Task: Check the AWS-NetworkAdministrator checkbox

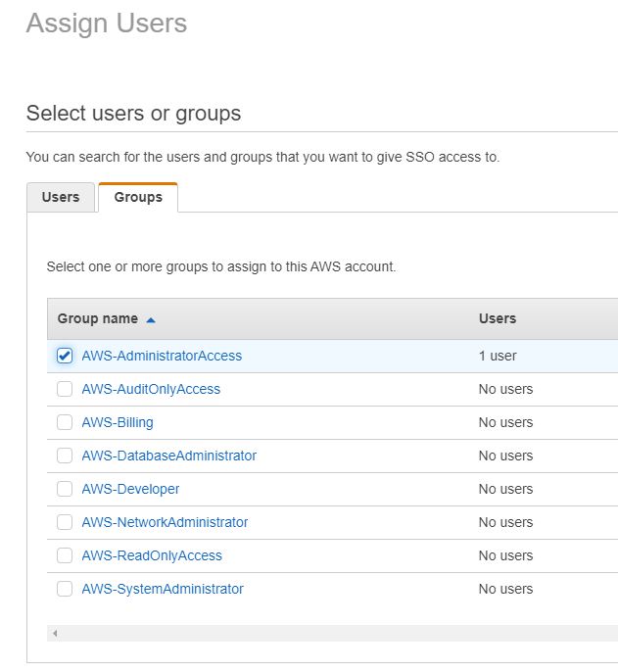Action: coord(65,522)
